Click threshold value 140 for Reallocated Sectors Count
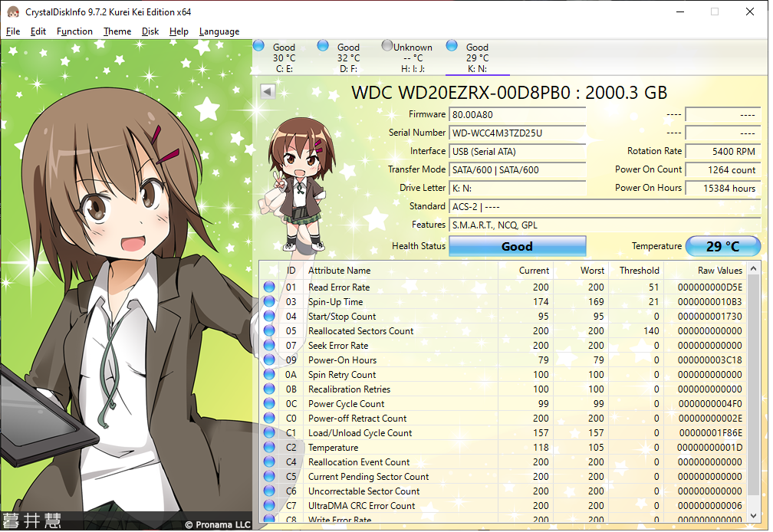Viewport: 773px width, 532px height. coord(651,331)
